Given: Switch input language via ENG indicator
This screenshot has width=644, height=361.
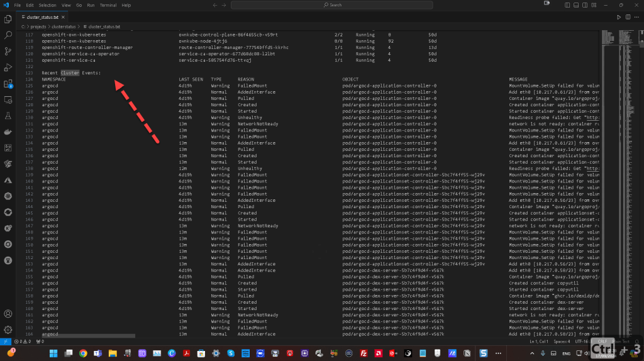Looking at the screenshot, I should tap(567, 353).
